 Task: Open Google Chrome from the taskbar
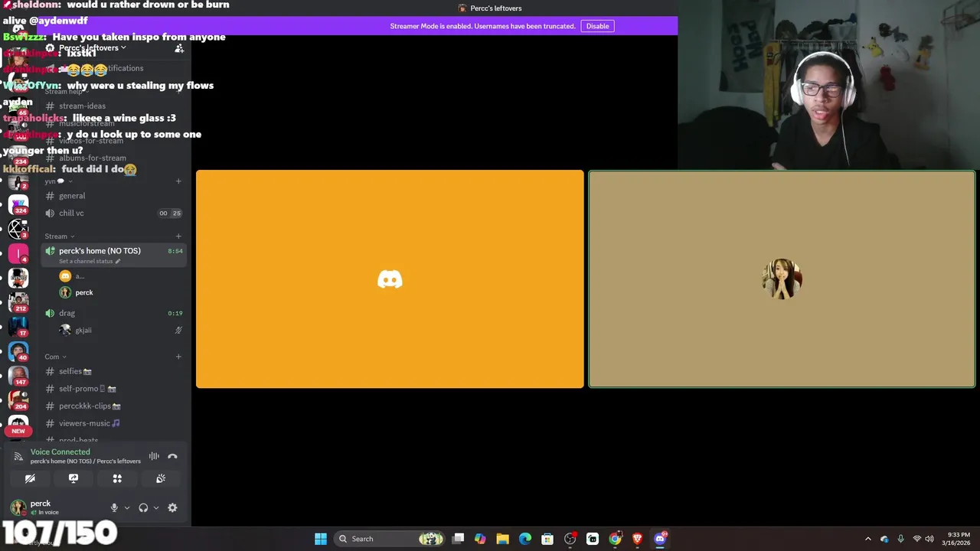click(x=615, y=539)
